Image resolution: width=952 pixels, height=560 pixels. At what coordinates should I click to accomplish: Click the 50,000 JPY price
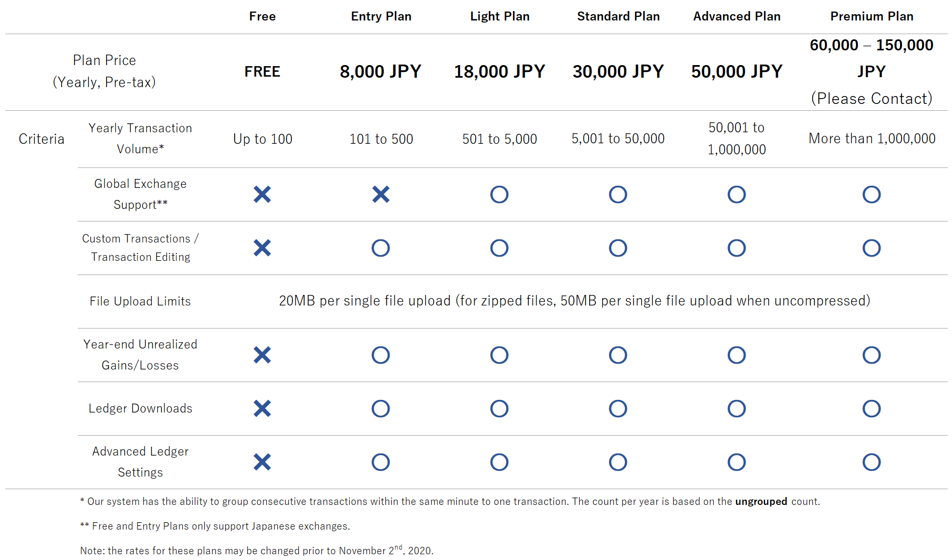pos(737,71)
